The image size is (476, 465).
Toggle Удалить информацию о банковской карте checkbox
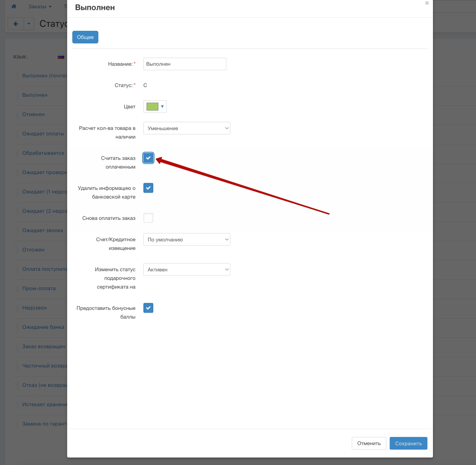coord(148,188)
